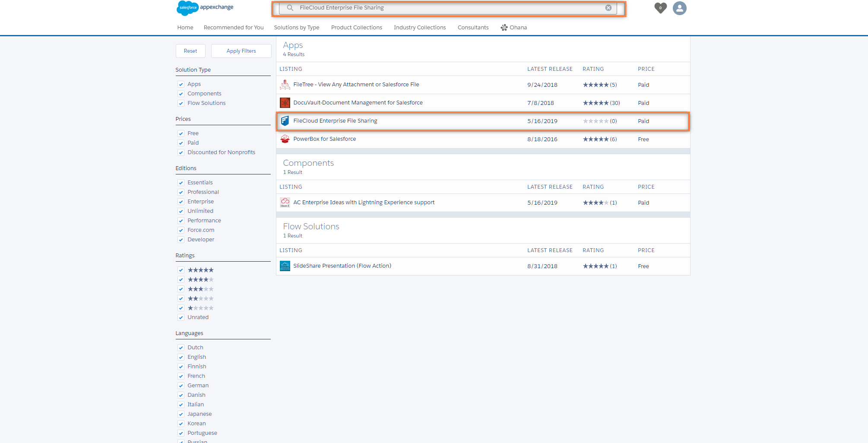868x443 pixels.
Task: Go to the Consultants tab
Action: point(473,28)
